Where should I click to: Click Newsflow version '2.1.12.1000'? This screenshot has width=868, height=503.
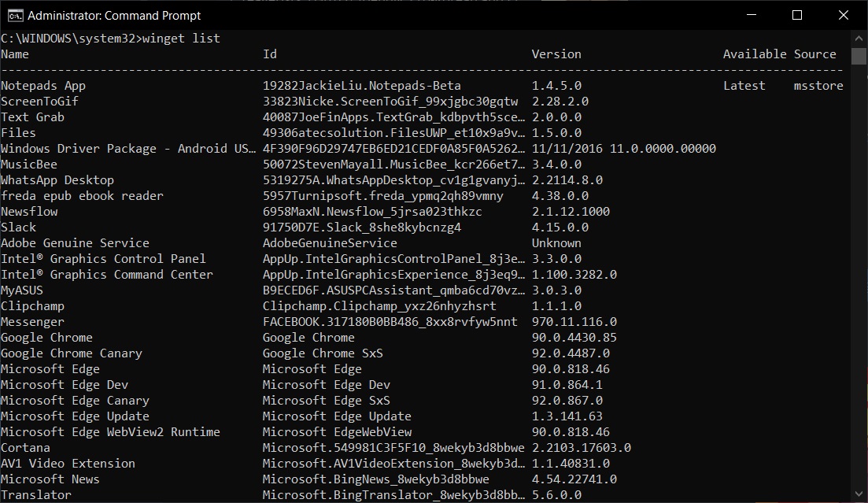571,212
